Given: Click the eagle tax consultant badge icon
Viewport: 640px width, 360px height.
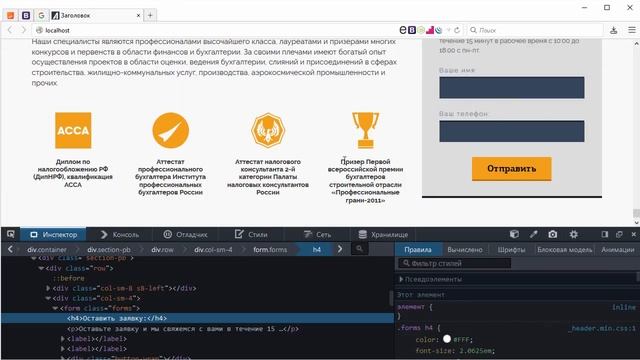Looking at the screenshot, I should [x=268, y=131].
